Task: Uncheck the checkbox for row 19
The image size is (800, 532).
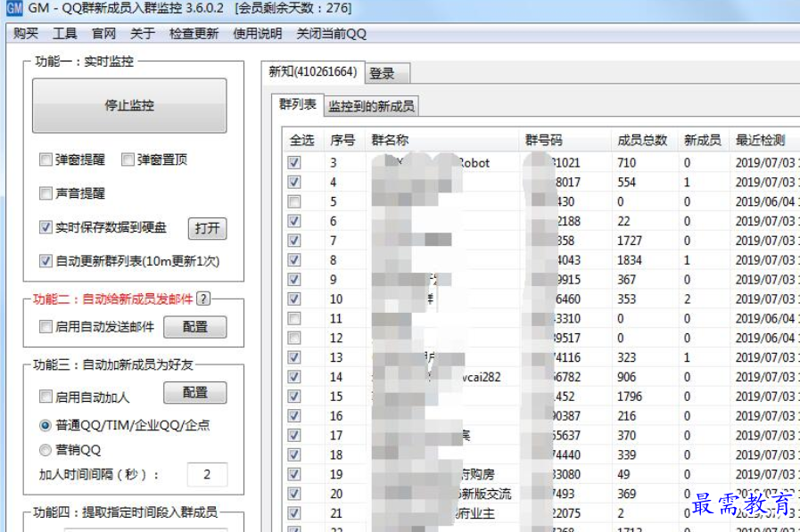Action: pos(294,474)
